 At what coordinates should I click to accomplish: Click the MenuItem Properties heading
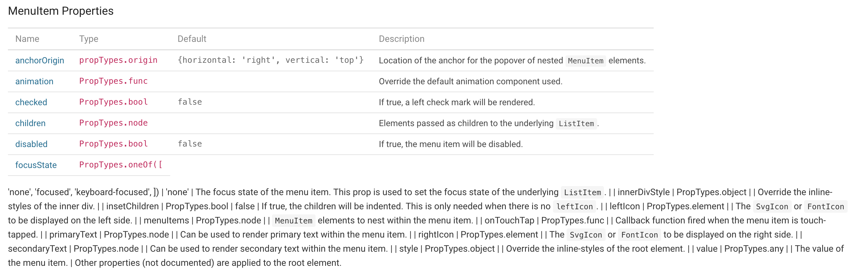click(x=61, y=11)
